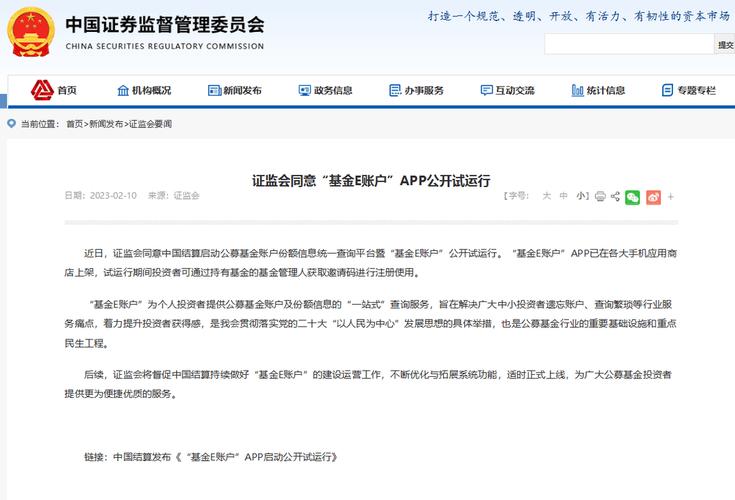Click the source text 来源: 证监会
735x500 pixels.
(x=173, y=195)
